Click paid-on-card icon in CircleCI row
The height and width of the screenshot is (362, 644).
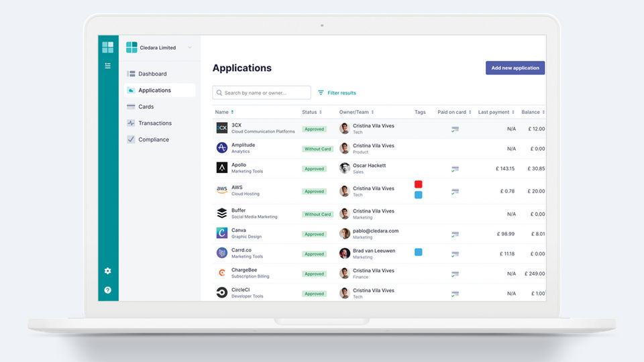click(455, 294)
